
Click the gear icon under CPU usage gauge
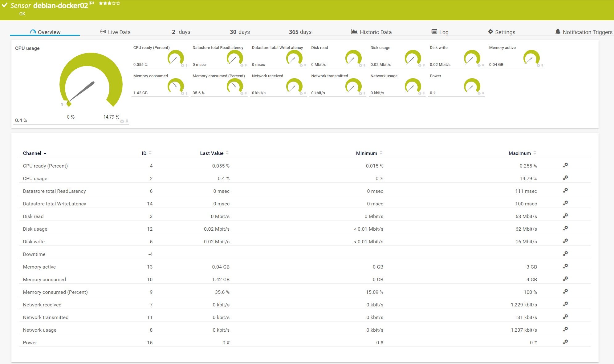tap(122, 121)
